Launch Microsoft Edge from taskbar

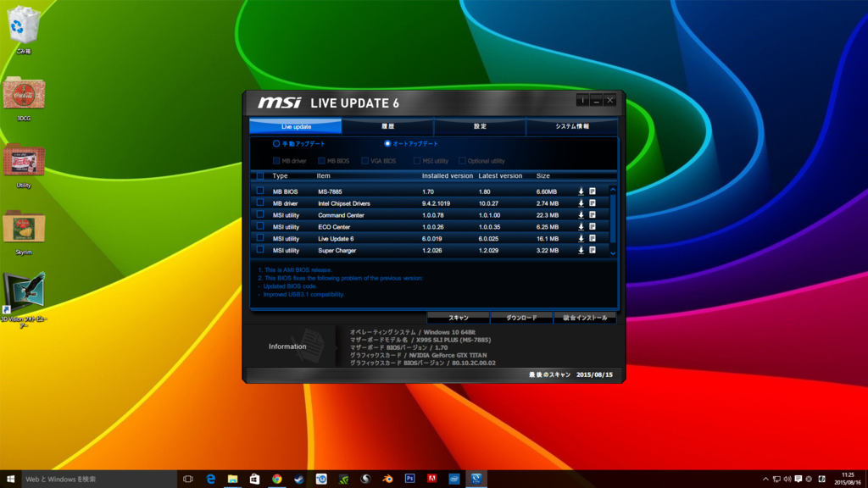[x=210, y=479]
